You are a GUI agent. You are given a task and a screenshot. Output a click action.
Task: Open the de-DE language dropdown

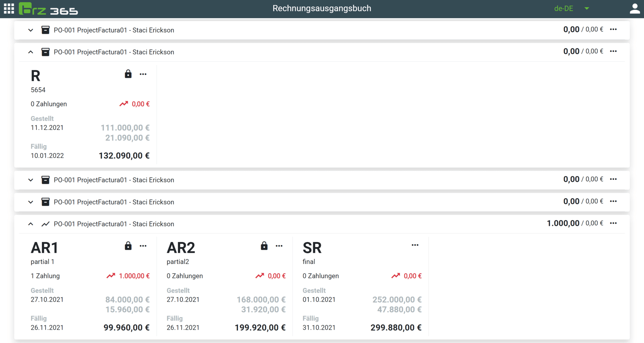pyautogui.click(x=572, y=9)
